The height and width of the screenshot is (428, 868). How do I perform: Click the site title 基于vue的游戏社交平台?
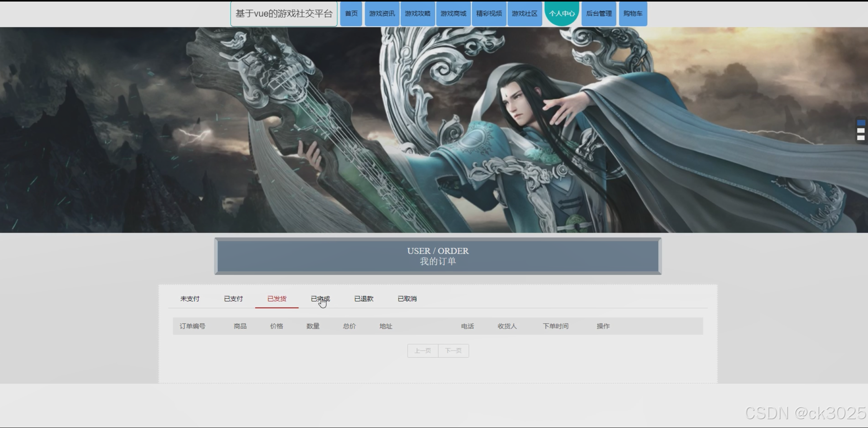tap(284, 13)
